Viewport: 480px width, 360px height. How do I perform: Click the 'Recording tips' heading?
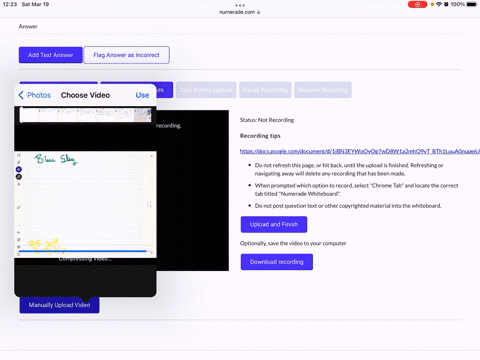tap(260, 136)
